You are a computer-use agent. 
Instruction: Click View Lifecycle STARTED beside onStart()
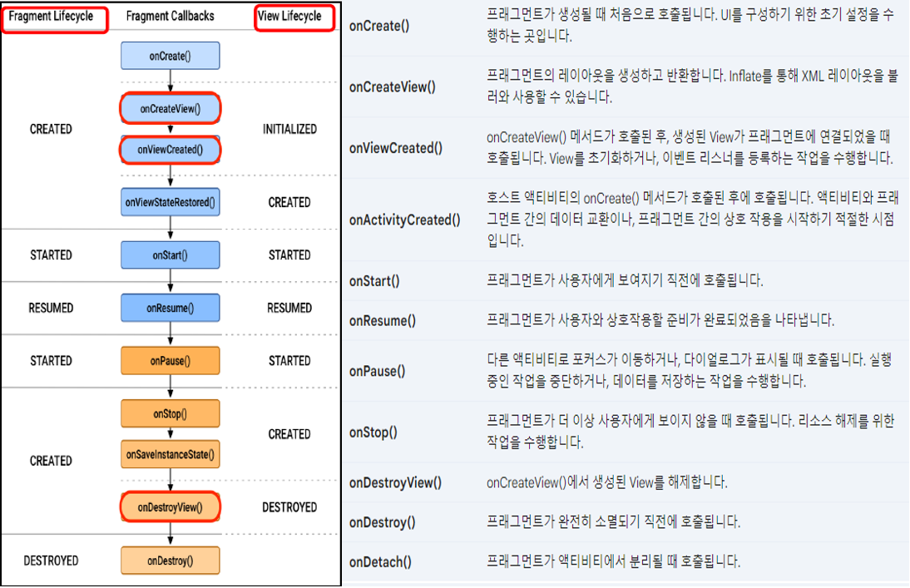[x=289, y=254]
